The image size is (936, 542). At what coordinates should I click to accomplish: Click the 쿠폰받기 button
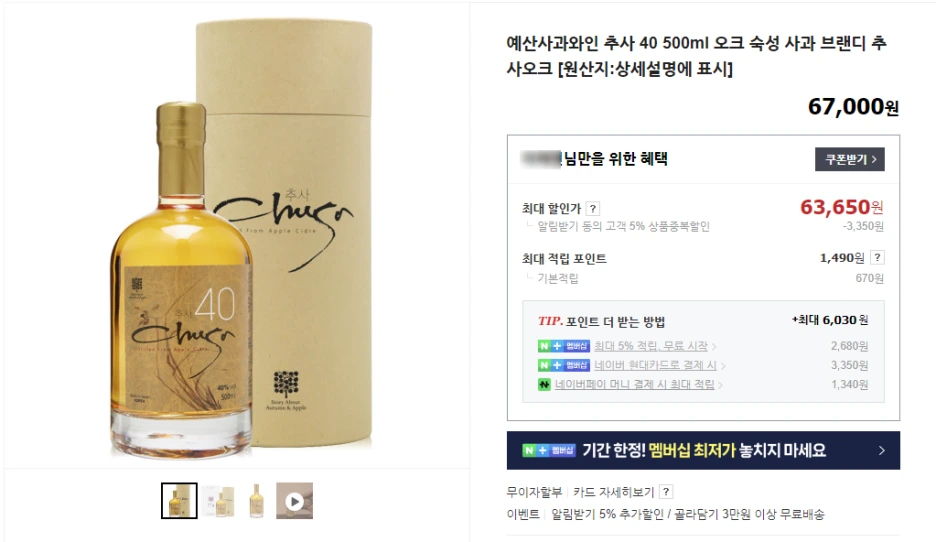tap(849, 159)
